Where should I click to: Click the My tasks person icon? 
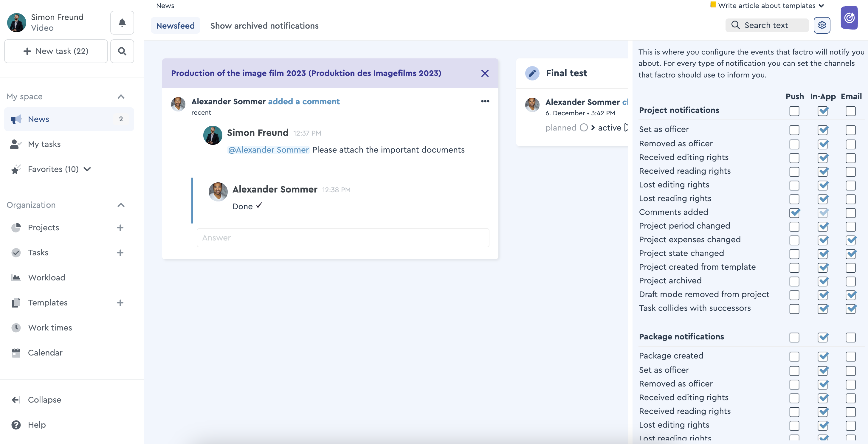pos(16,144)
